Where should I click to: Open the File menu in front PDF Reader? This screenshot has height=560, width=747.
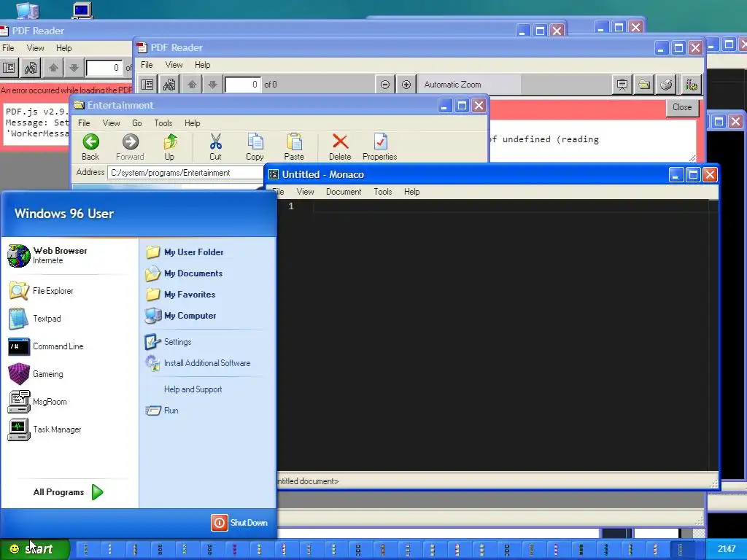147,65
